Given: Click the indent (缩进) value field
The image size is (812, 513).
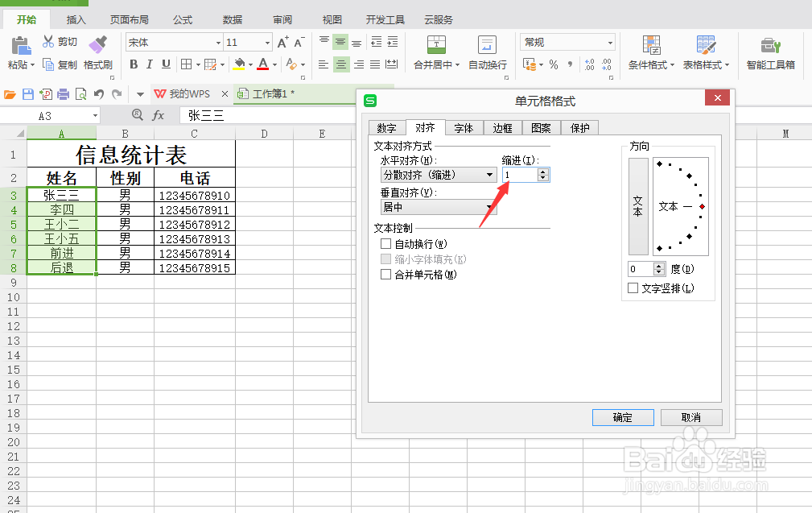Looking at the screenshot, I should click(x=520, y=175).
